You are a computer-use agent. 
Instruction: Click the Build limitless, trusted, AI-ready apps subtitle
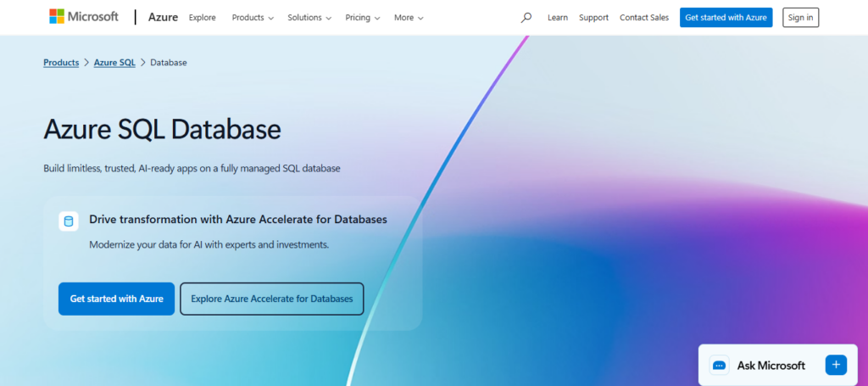(x=192, y=168)
